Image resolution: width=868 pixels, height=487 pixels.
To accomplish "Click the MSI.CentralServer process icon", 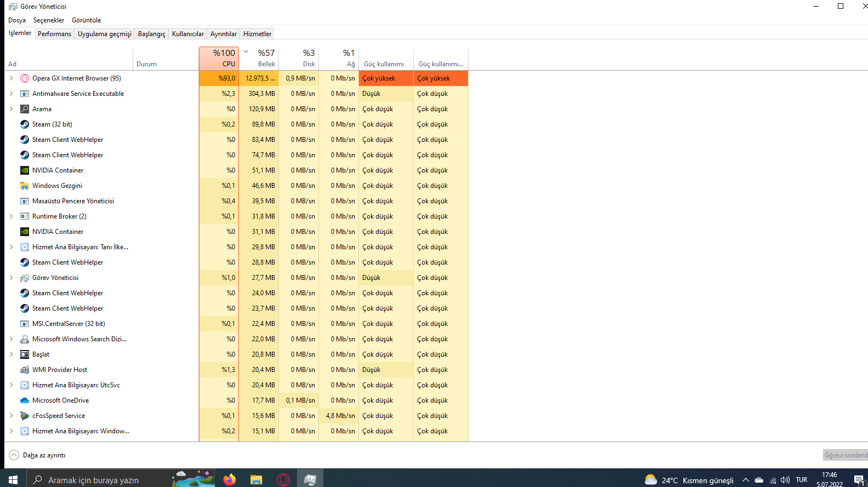I will click(x=25, y=324).
